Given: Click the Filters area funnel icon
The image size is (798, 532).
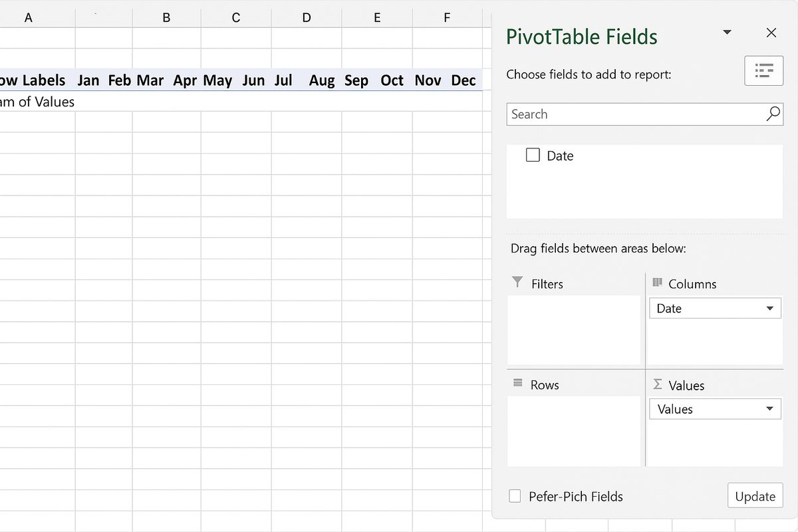Looking at the screenshot, I should 517,283.
